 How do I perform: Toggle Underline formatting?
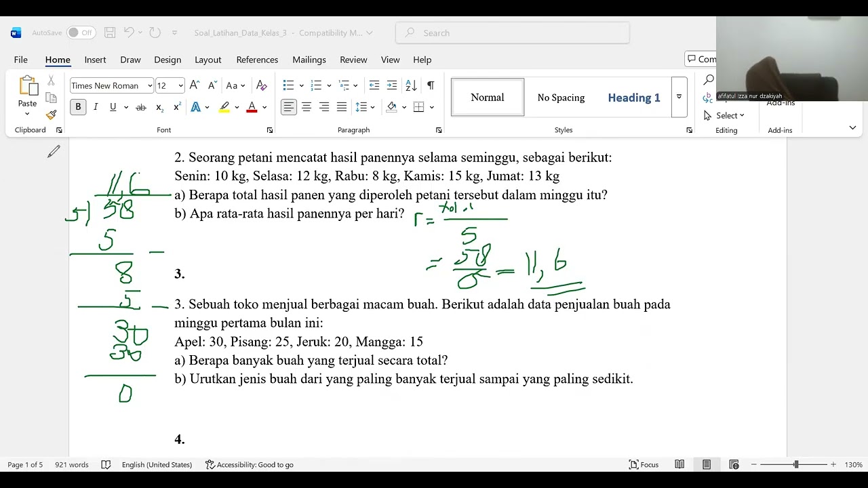pos(113,107)
